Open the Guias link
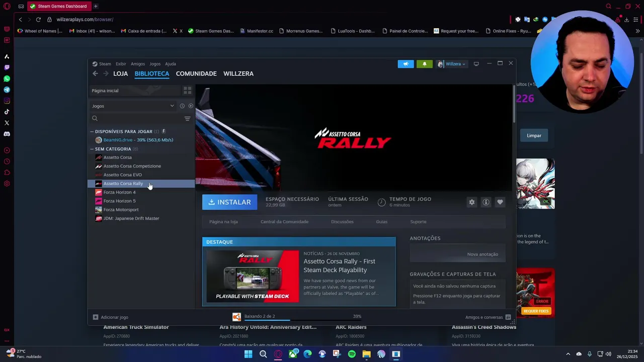 click(381, 222)
